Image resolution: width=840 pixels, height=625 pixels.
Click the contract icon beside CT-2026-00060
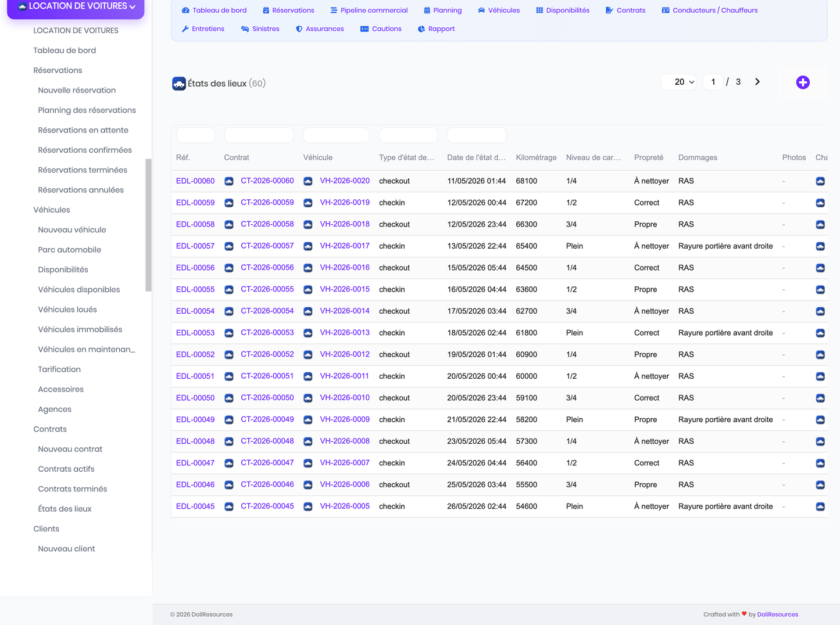click(x=229, y=181)
